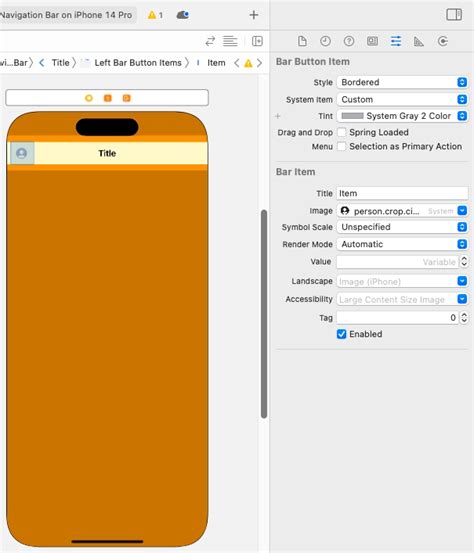
Task: Enable the Spring Loaded checkbox
Action: click(x=341, y=132)
